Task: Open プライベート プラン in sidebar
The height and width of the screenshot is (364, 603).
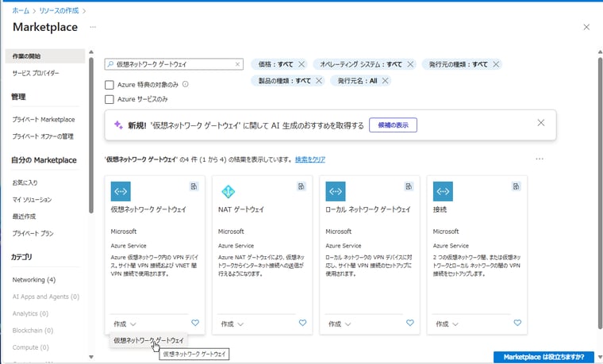Action: pos(33,233)
